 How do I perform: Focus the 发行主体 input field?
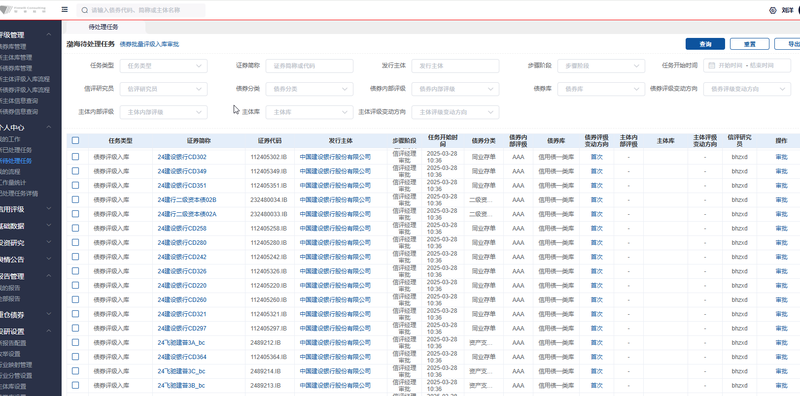click(455, 66)
